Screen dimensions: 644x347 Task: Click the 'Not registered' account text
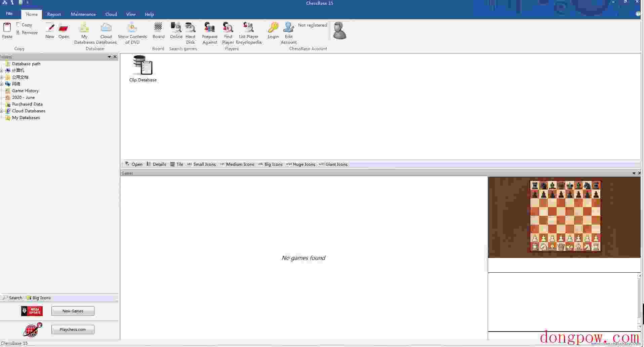[312, 25]
